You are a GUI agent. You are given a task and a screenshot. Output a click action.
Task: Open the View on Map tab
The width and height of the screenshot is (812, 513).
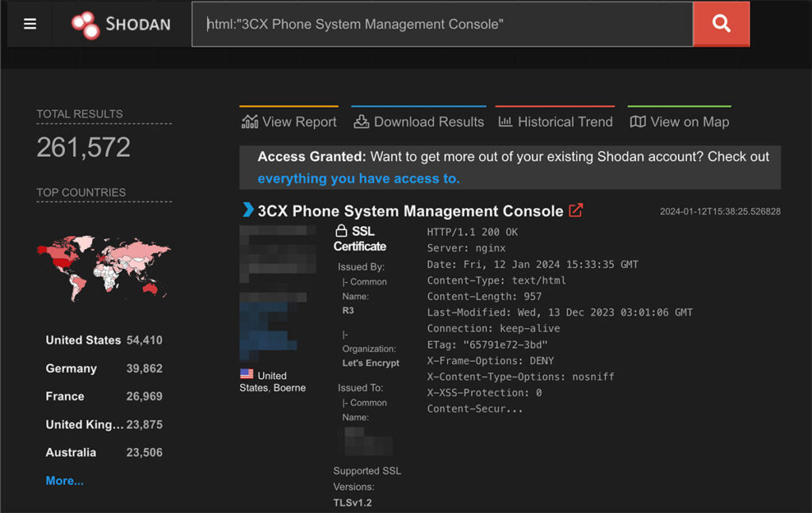[680, 121]
